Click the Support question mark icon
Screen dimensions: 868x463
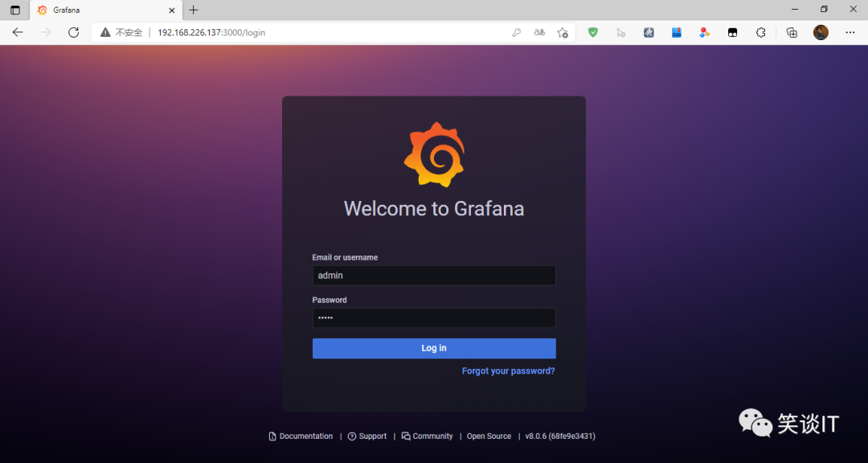point(352,436)
